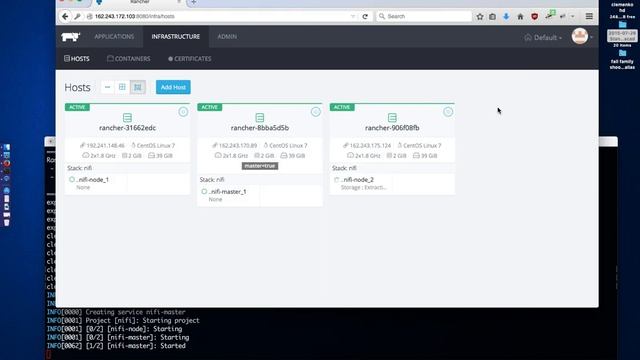Expand the address bar history dropdown
The width and height of the screenshot is (640, 360).
353,16
